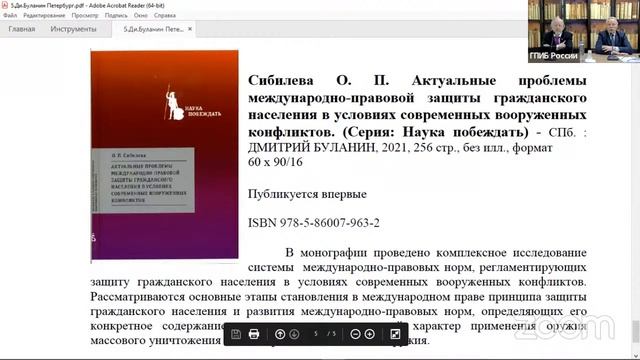Switch to the Инструменты tab
Screen dimensions: 640x360
click(x=73, y=29)
